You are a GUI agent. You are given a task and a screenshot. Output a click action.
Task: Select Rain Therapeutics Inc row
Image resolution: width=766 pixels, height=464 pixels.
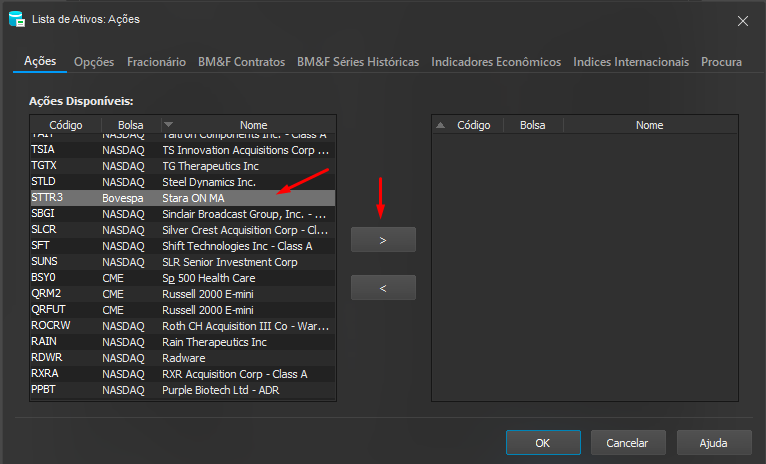click(x=183, y=342)
